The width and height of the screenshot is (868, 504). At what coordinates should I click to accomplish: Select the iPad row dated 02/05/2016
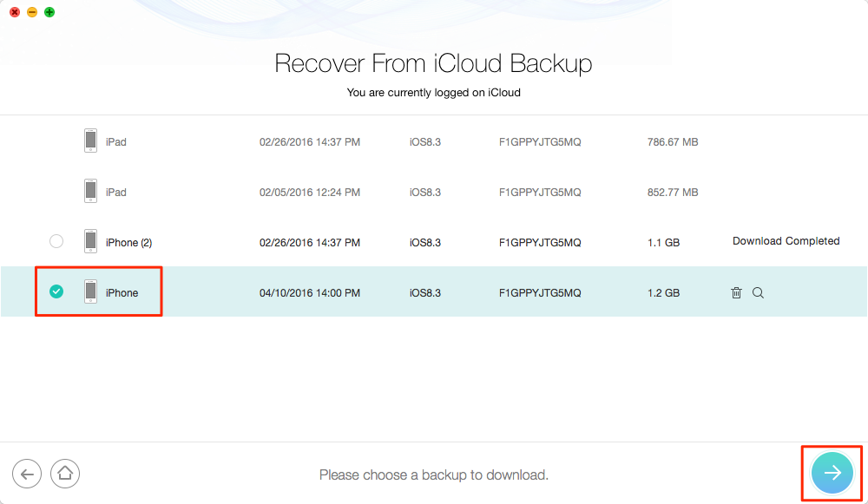click(x=433, y=192)
